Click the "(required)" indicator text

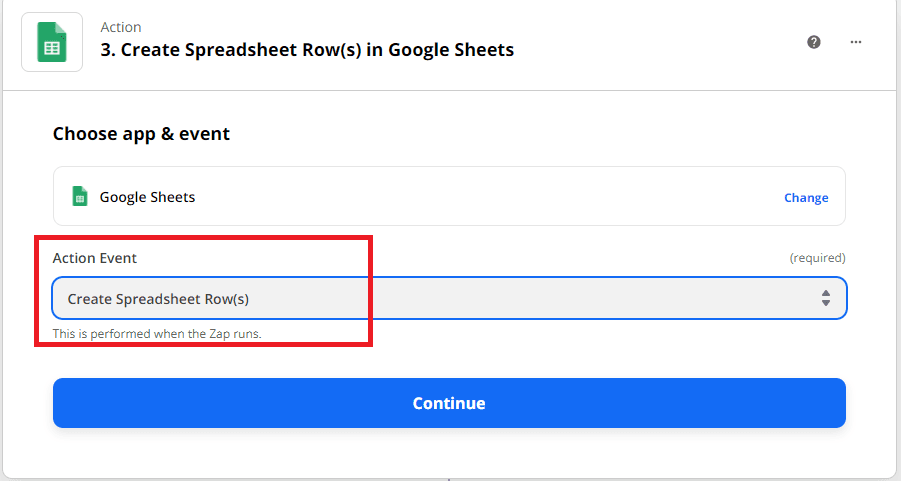pos(817,258)
